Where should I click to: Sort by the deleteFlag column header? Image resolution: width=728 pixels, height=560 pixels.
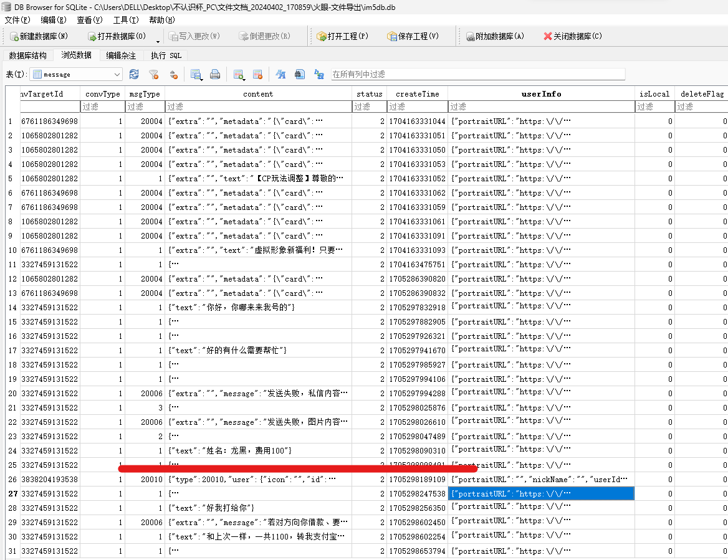pyautogui.click(x=702, y=93)
